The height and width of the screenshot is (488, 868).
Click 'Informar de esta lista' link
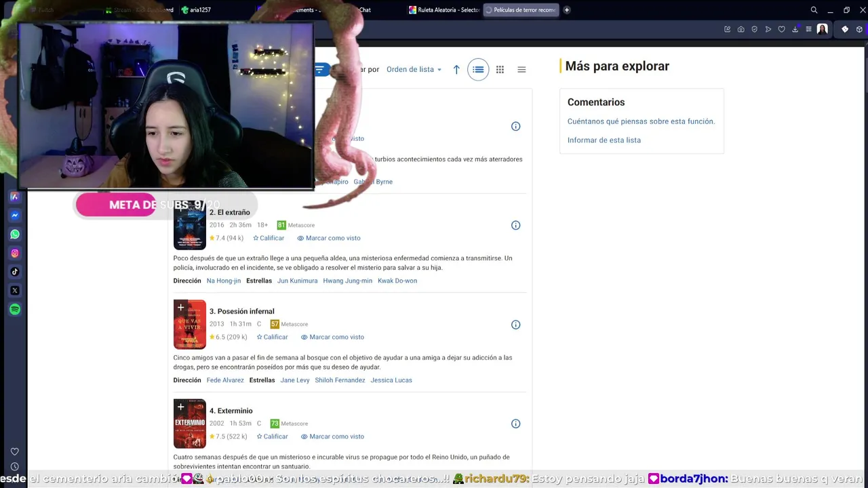pos(604,140)
